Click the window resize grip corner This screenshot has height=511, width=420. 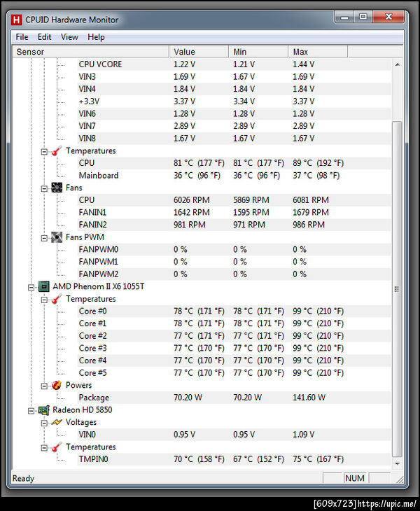click(x=400, y=479)
